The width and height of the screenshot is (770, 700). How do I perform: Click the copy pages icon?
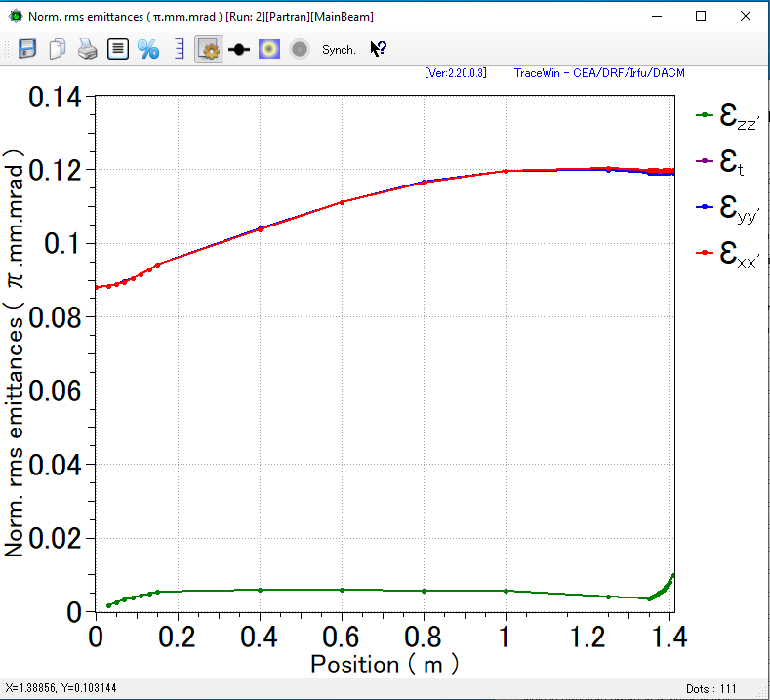click(x=58, y=49)
